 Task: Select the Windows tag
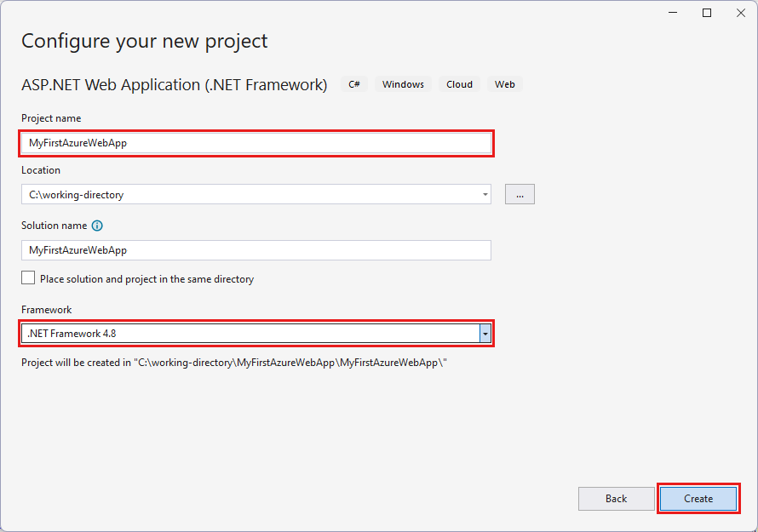[402, 84]
